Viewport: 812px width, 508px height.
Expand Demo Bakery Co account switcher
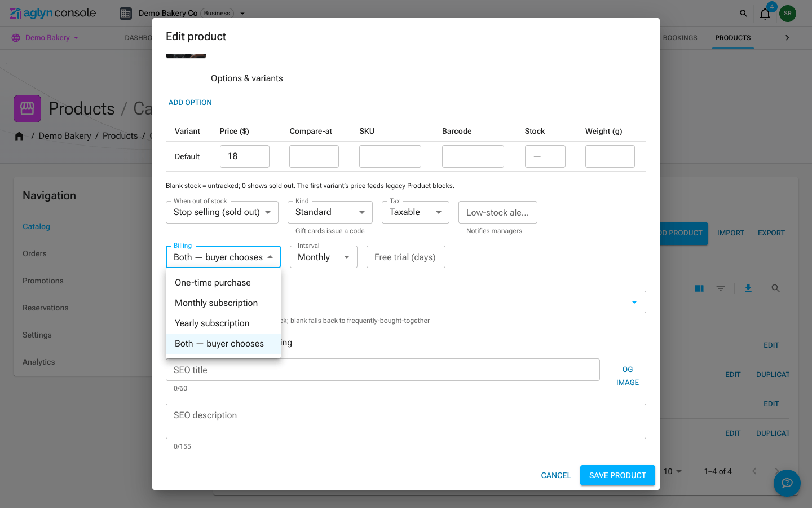242,14
